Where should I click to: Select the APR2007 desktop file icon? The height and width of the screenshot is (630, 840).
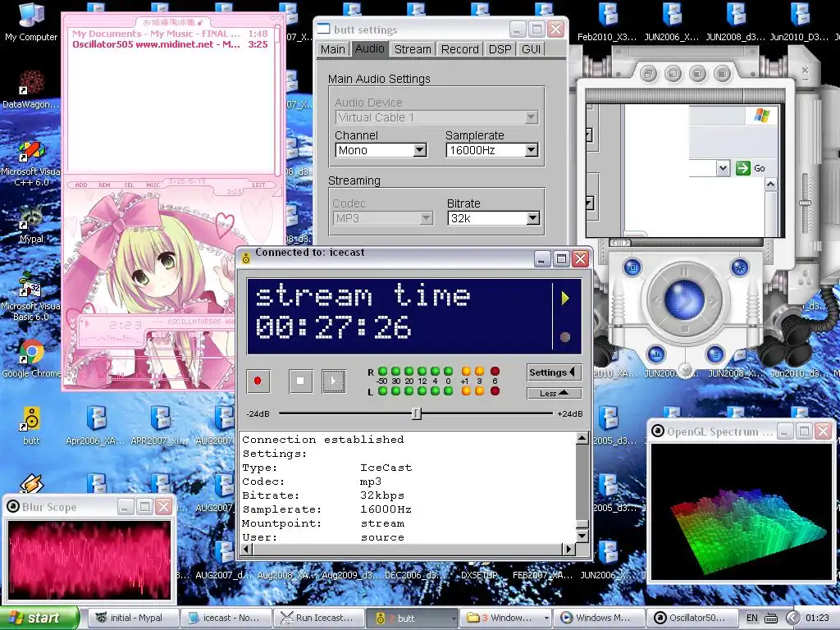pyautogui.click(x=160, y=426)
